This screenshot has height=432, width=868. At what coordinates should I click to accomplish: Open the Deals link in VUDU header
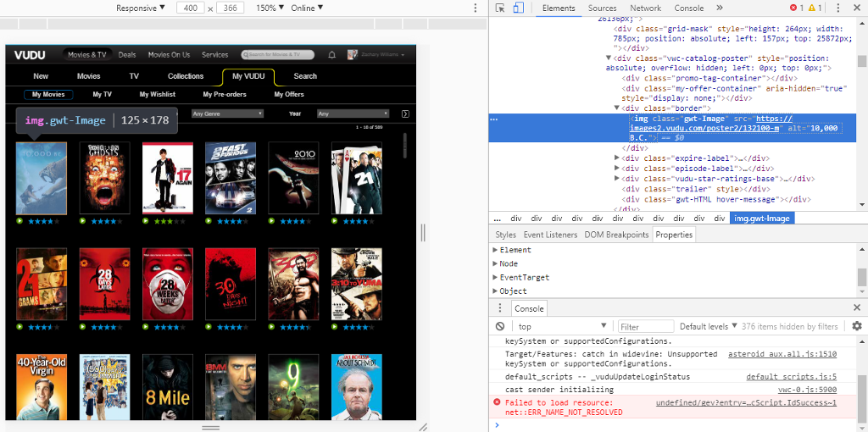[127, 55]
